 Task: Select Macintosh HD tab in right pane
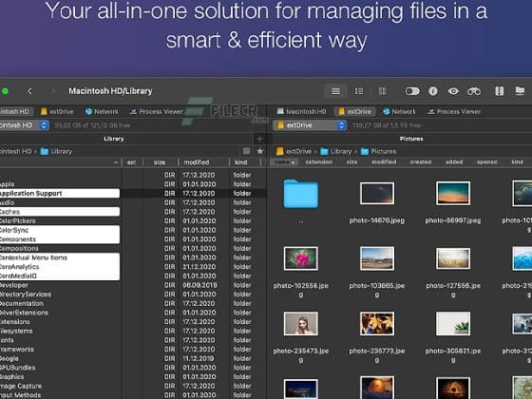(x=301, y=111)
